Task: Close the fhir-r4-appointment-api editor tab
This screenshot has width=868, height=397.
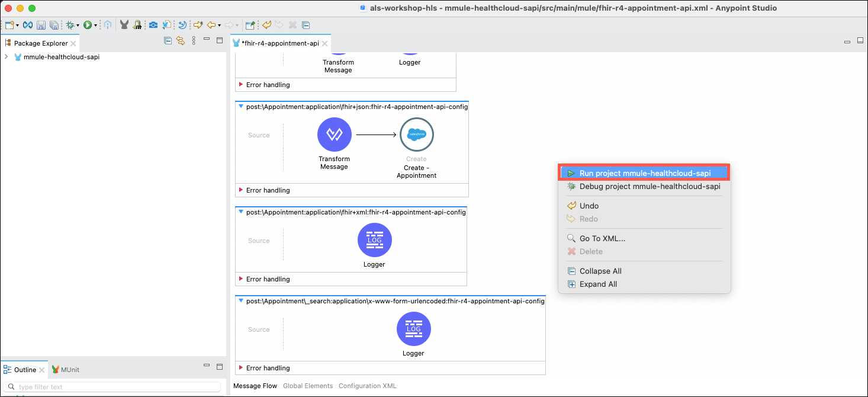Action: coord(325,43)
